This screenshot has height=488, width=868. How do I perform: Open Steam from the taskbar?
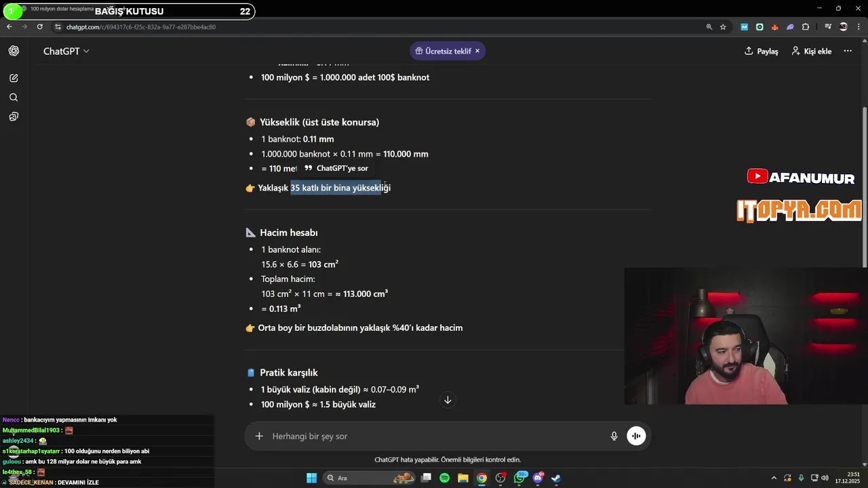coord(556,478)
